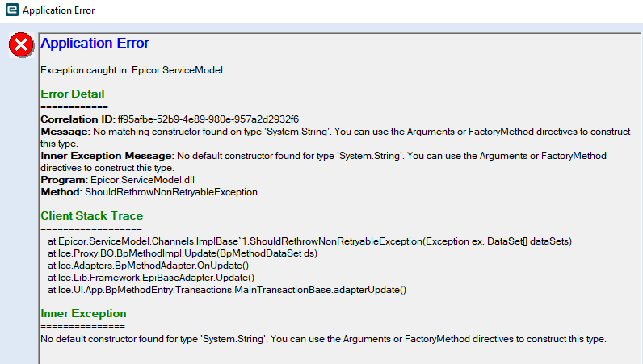Click the EpiBaseAdapter.Update stack trace line
This screenshot has height=364, width=643.
pos(151,278)
